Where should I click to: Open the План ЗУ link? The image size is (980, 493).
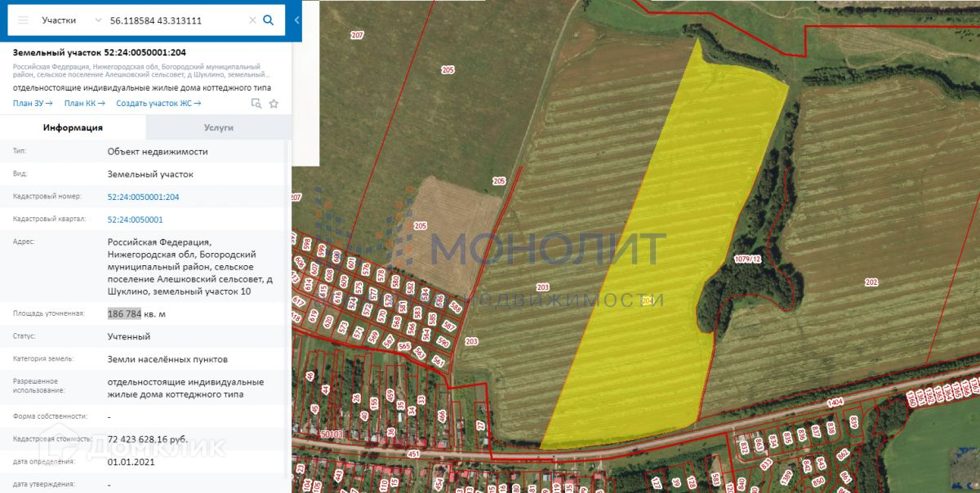click(x=33, y=104)
